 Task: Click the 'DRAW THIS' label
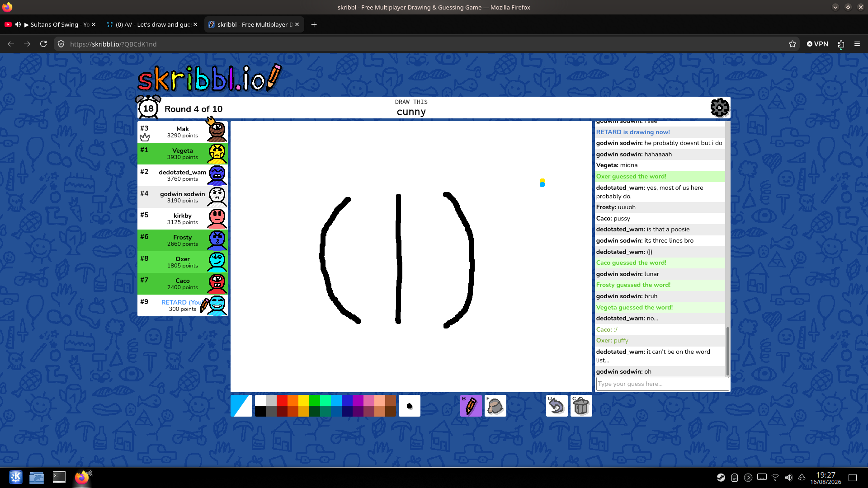click(411, 102)
